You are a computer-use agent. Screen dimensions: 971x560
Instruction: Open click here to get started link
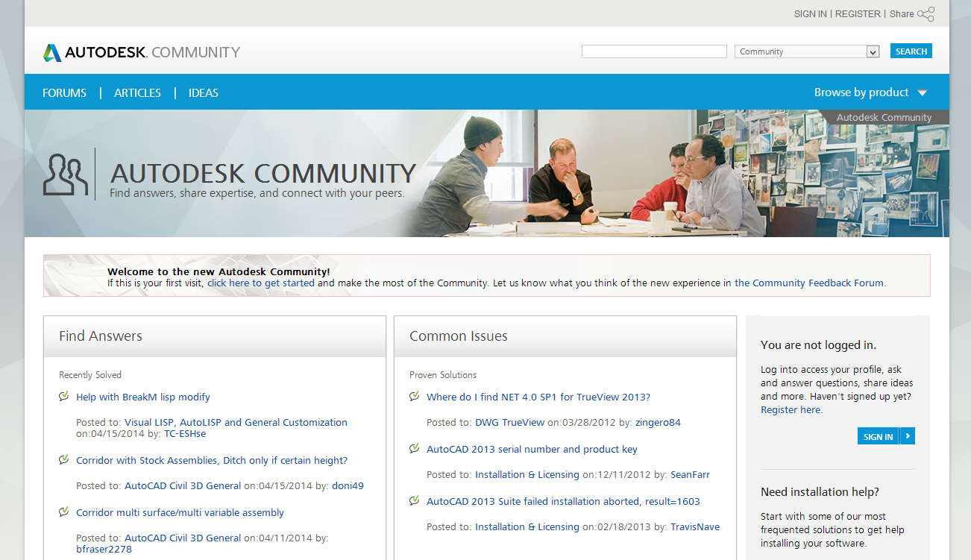coord(261,283)
